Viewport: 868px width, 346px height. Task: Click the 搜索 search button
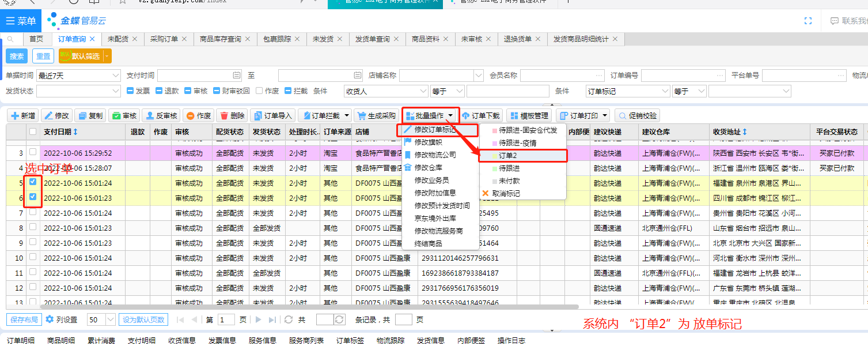(17, 56)
